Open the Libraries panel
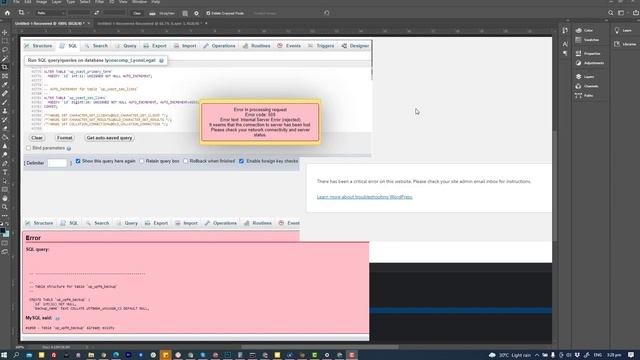The height and width of the screenshot is (360, 640). click(625, 44)
